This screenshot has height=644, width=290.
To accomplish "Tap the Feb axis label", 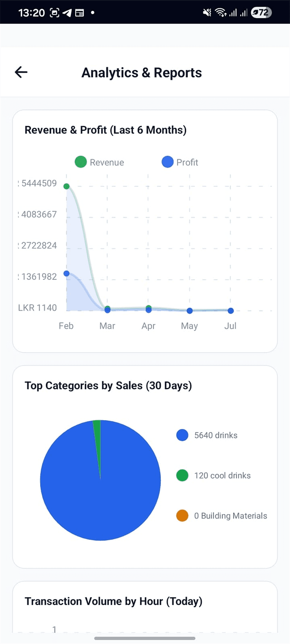I will pyautogui.click(x=66, y=326).
